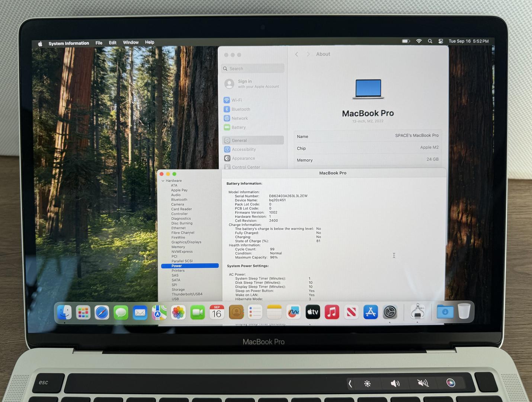Select General in System Settings sidebar
Viewport: 532px width, 402px height.
(x=253, y=140)
